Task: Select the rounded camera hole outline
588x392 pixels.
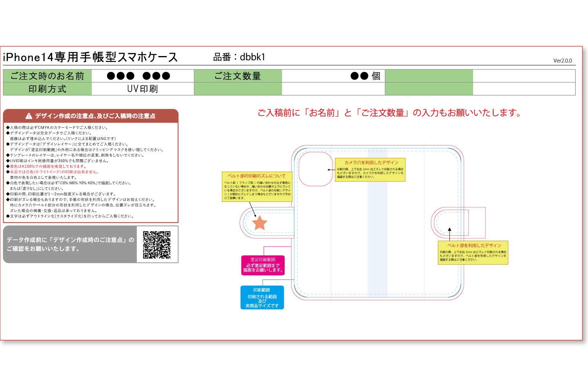Action: tap(316, 169)
